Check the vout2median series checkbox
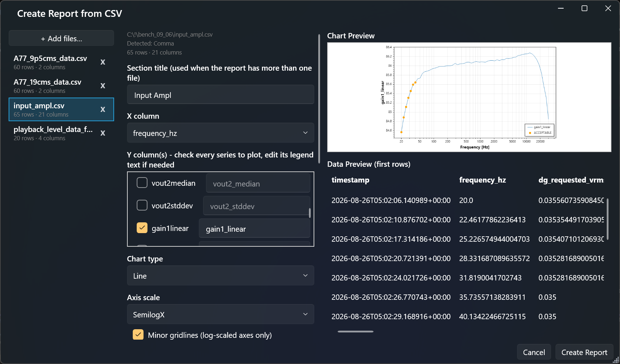 point(142,183)
